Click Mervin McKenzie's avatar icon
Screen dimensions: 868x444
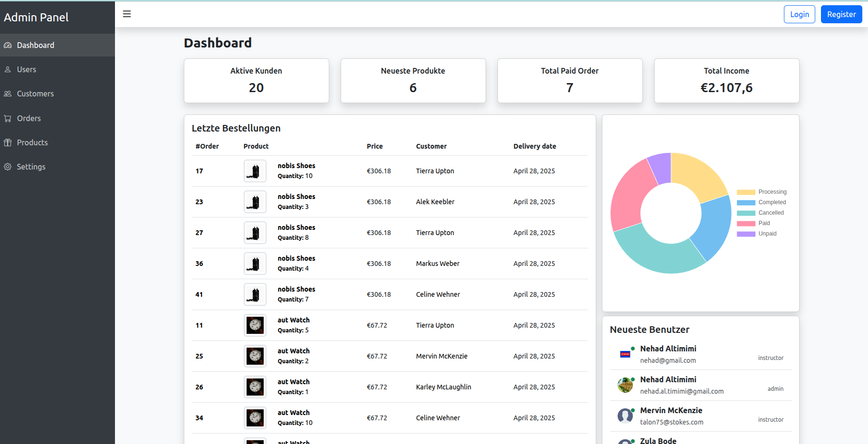pyautogui.click(x=625, y=416)
